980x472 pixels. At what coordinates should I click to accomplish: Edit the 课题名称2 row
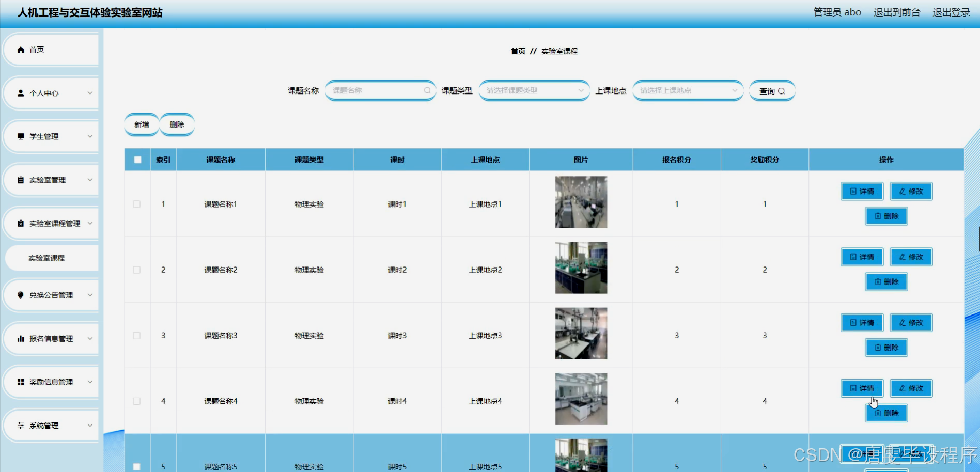click(x=911, y=257)
